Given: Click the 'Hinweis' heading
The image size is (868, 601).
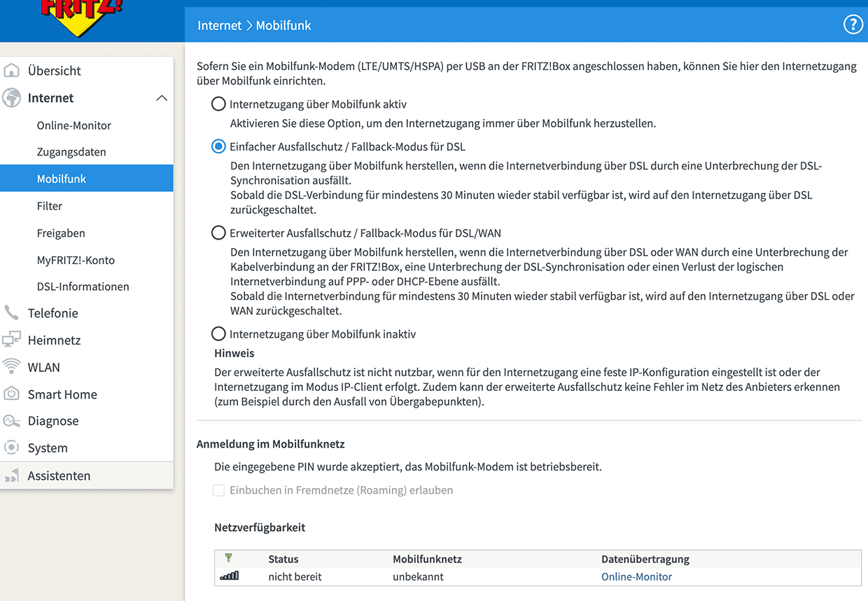Looking at the screenshot, I should tap(234, 353).
